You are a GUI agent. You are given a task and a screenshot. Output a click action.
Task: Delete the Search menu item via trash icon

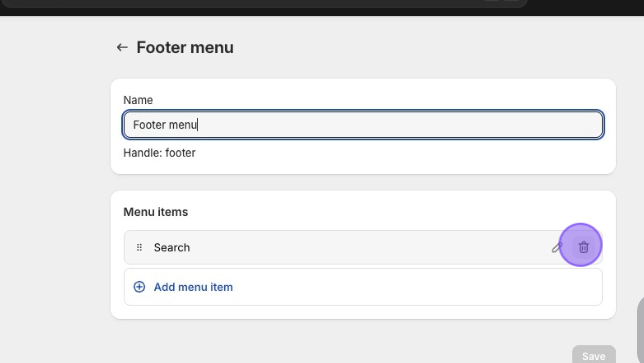[584, 247]
